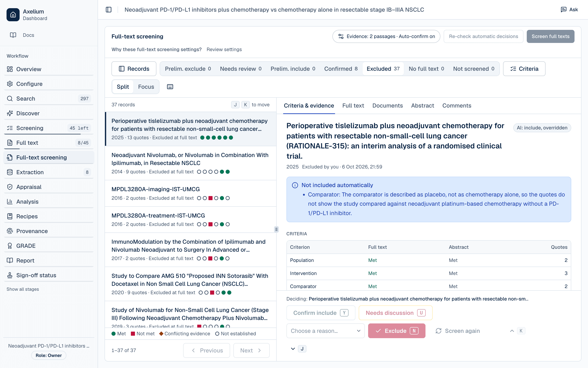The height and width of the screenshot is (368, 588).
Task: Switch to Focus view mode
Action: point(146,87)
